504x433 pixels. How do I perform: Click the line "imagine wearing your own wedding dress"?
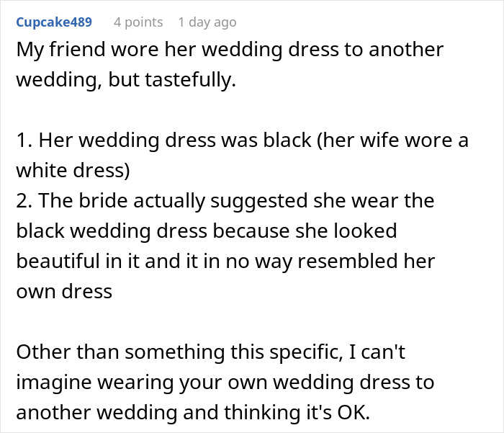click(x=225, y=382)
